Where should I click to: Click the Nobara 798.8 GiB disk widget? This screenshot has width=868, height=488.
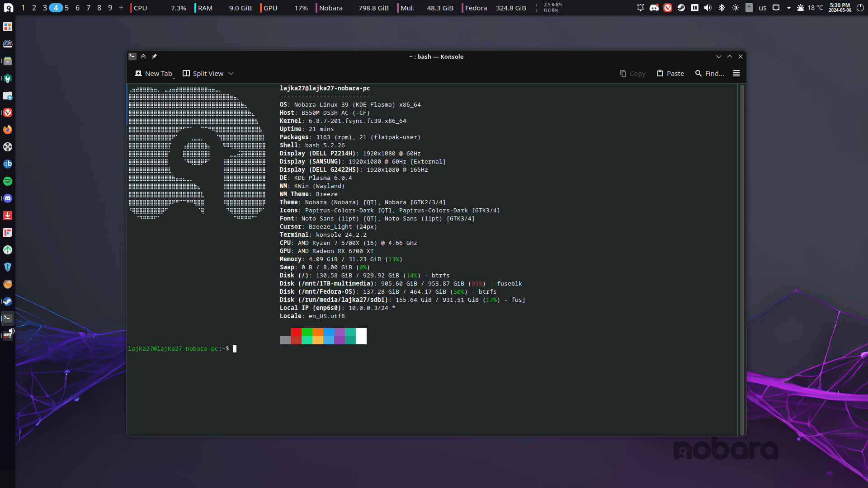(x=353, y=8)
